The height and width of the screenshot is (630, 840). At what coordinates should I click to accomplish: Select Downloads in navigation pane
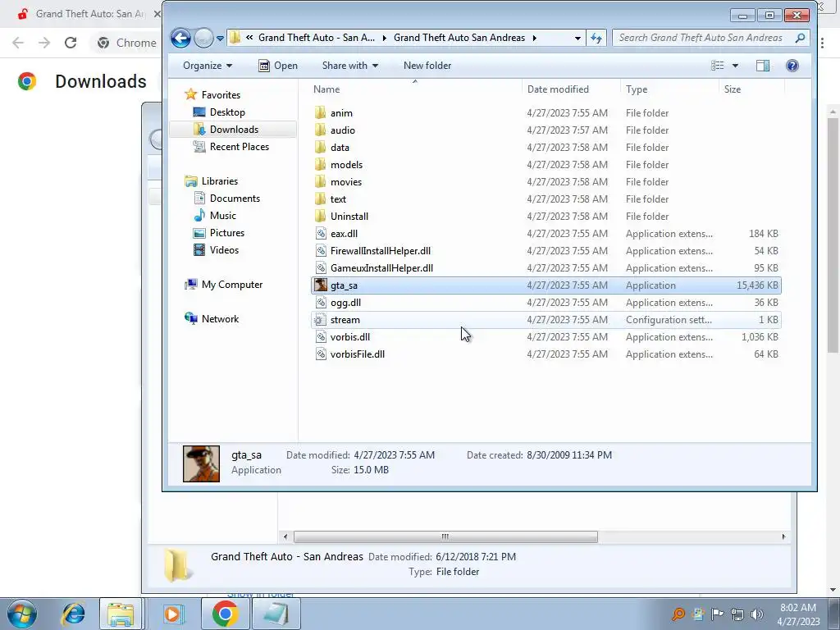pyautogui.click(x=234, y=129)
